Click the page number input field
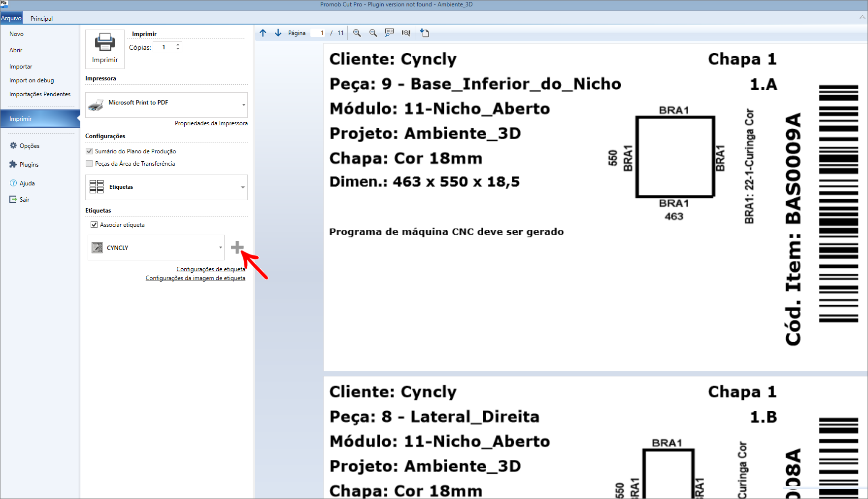 click(318, 33)
